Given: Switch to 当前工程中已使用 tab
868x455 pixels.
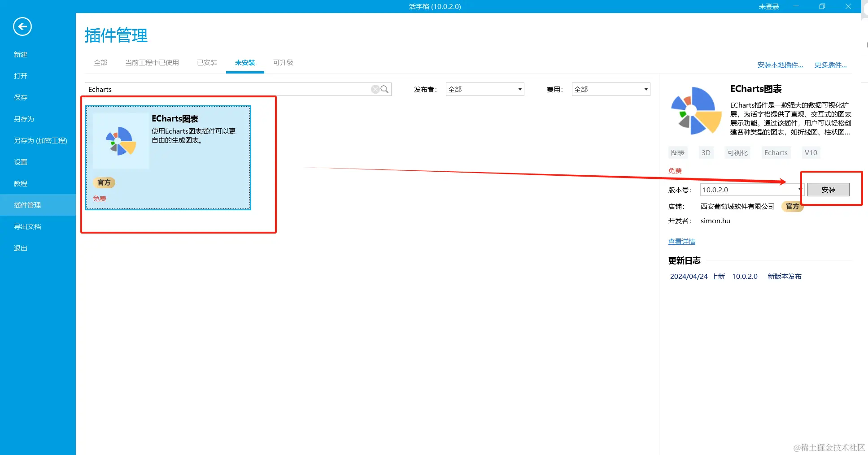Looking at the screenshot, I should pos(152,63).
